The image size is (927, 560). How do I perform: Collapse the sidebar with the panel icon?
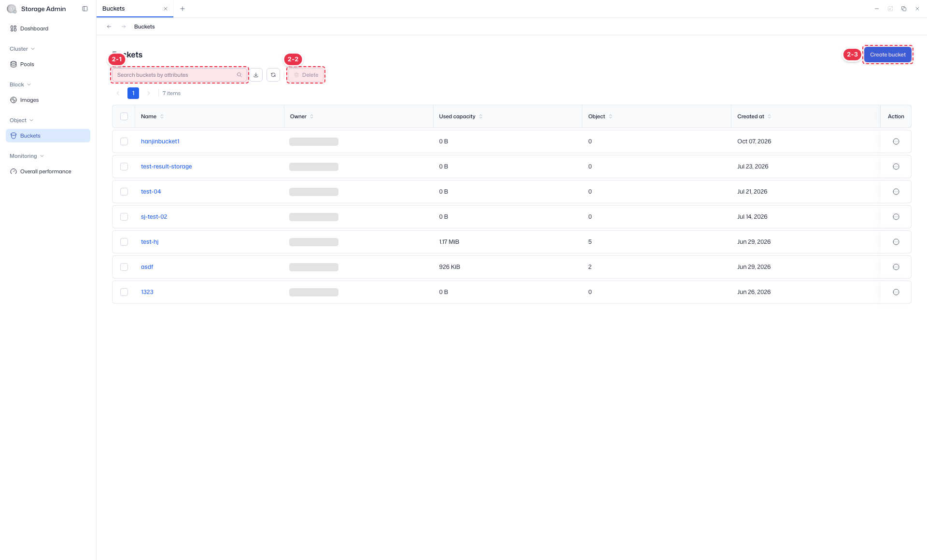pyautogui.click(x=85, y=9)
